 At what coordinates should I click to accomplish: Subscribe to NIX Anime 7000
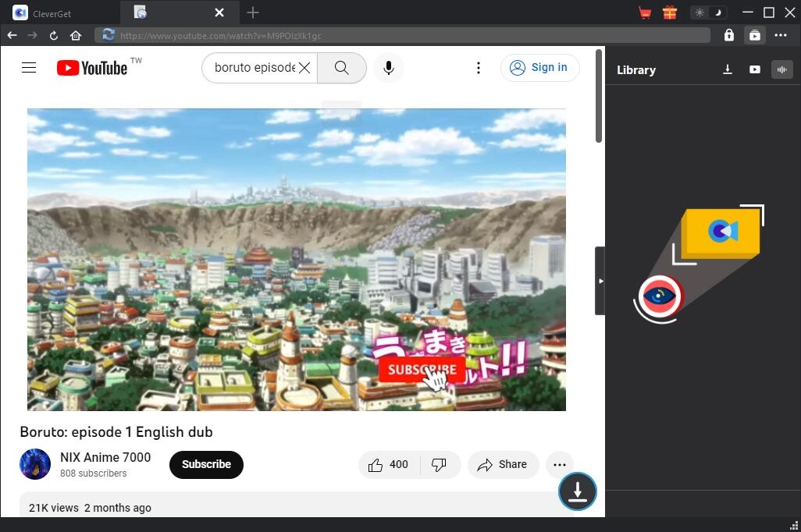[206, 464]
